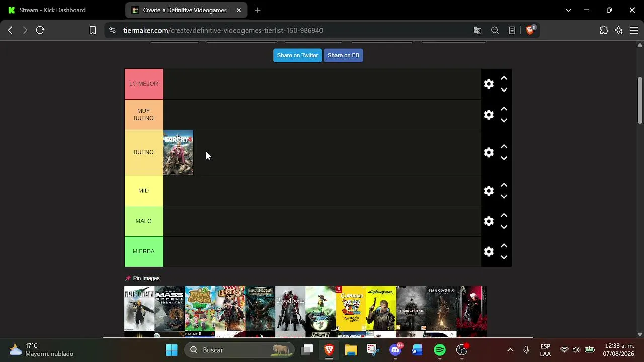This screenshot has height=362, width=644.
Task: Select the Final Fantasy VII cover
Action: tap(139, 309)
